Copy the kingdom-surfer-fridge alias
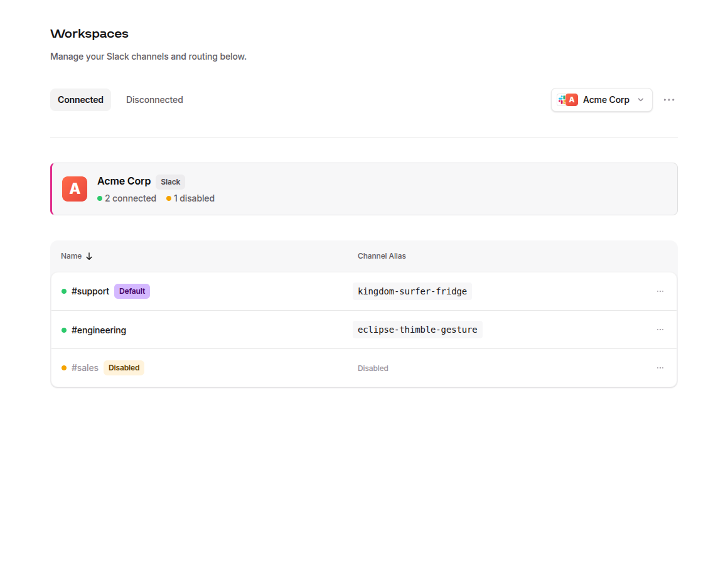Image resolution: width=728 pixels, height=565 pixels. click(x=412, y=291)
